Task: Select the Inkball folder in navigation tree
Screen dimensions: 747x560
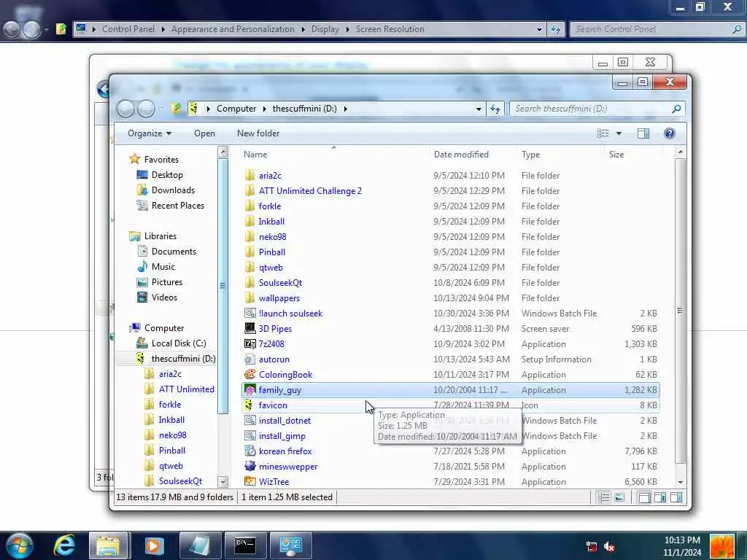Action: (x=171, y=420)
